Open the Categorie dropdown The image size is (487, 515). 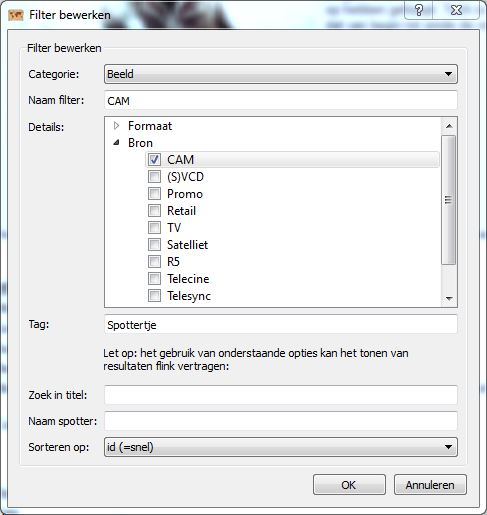281,74
